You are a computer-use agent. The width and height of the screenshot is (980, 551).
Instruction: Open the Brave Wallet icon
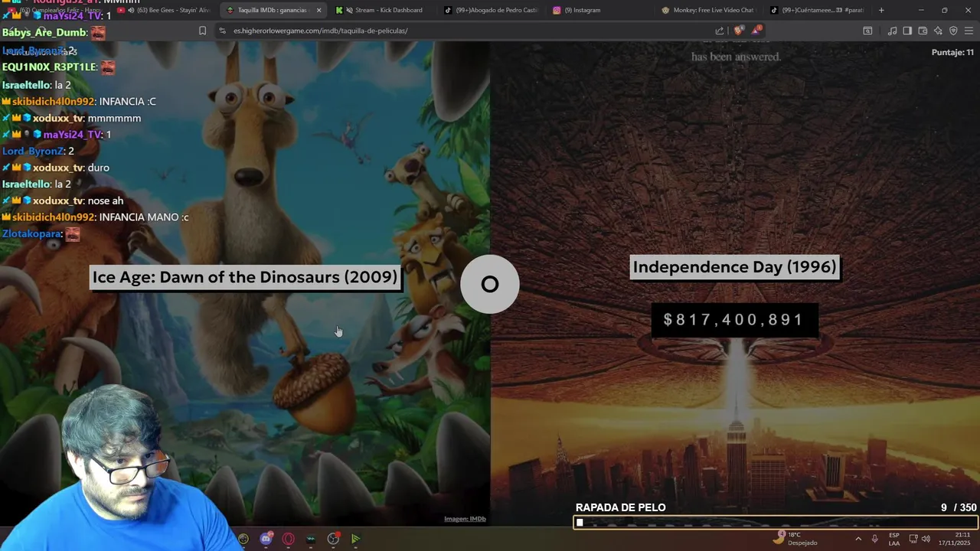[923, 31]
